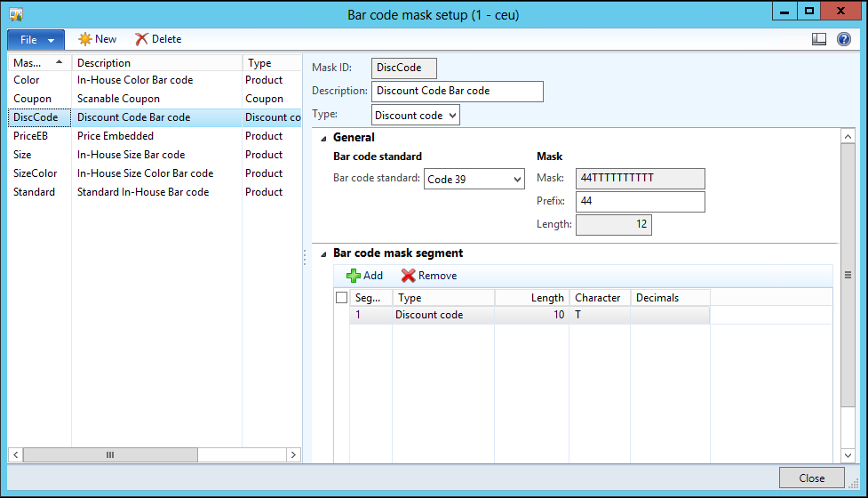Screen dimensions: 868x498
Task: Click the view layout icon beside Help
Action: [819, 39]
